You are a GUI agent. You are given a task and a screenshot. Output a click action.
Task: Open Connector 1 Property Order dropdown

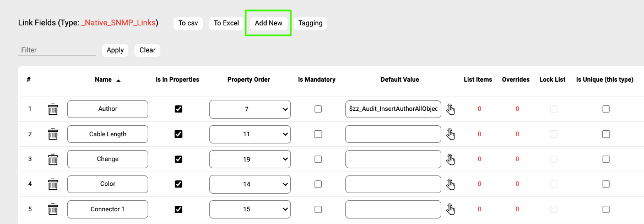250,210
